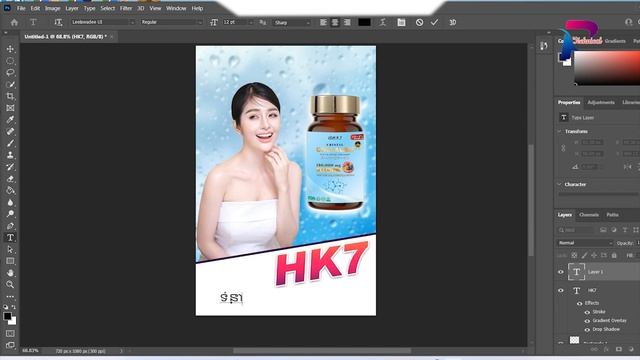Switch to the Adjustments tab
The width and height of the screenshot is (640, 360).
601,102
